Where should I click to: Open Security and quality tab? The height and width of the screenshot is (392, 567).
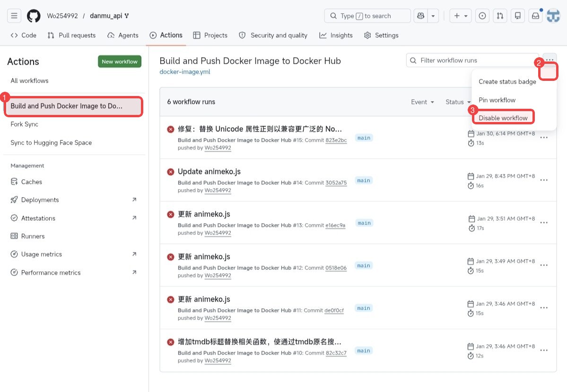[273, 35]
